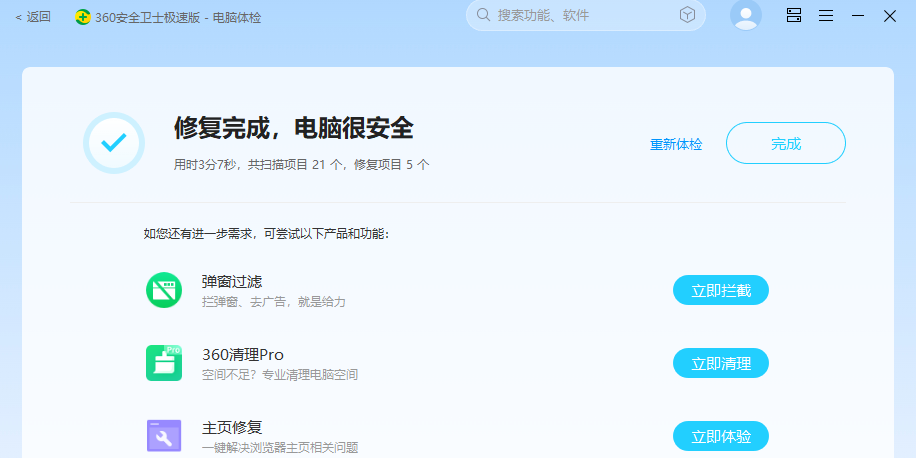Click the 360安全卫士 logo icon
This screenshot has width=916, height=458.
pyautogui.click(x=83, y=17)
